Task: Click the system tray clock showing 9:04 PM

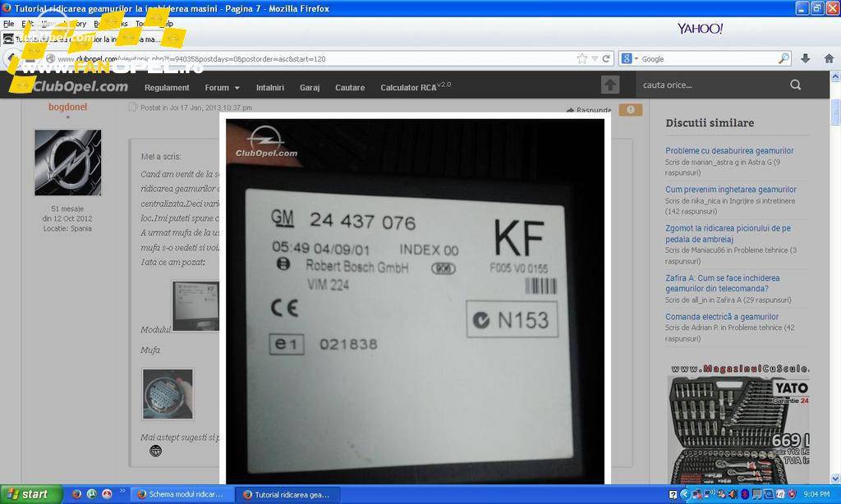Action: [816, 494]
